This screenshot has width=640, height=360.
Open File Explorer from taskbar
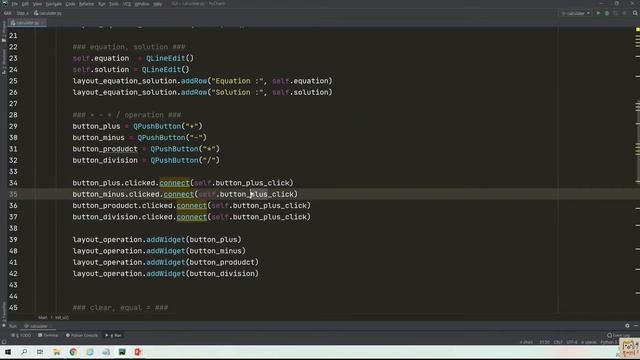56,352
